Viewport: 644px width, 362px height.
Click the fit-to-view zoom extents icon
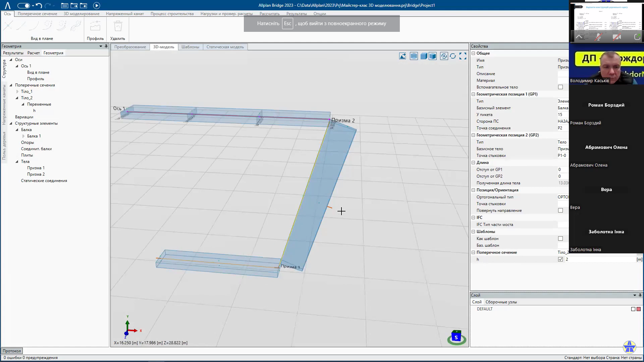[463, 56]
